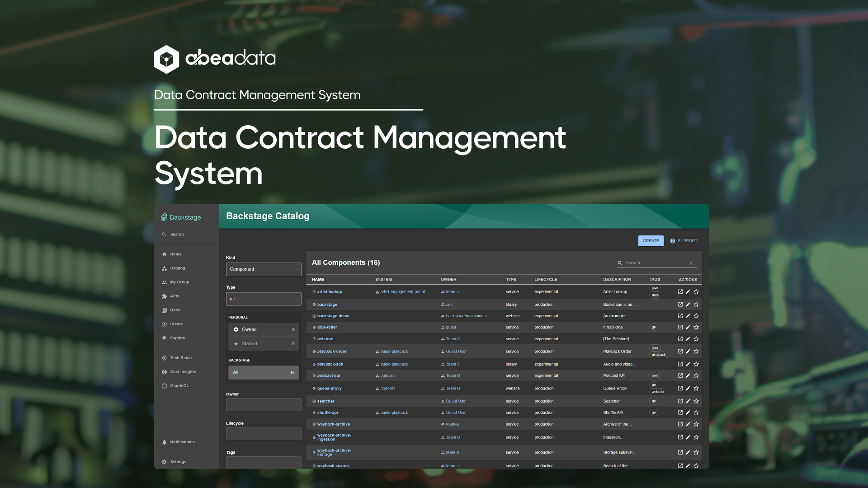Click the java tag chip on podcast-api
The image size is (868, 488).
click(655, 375)
